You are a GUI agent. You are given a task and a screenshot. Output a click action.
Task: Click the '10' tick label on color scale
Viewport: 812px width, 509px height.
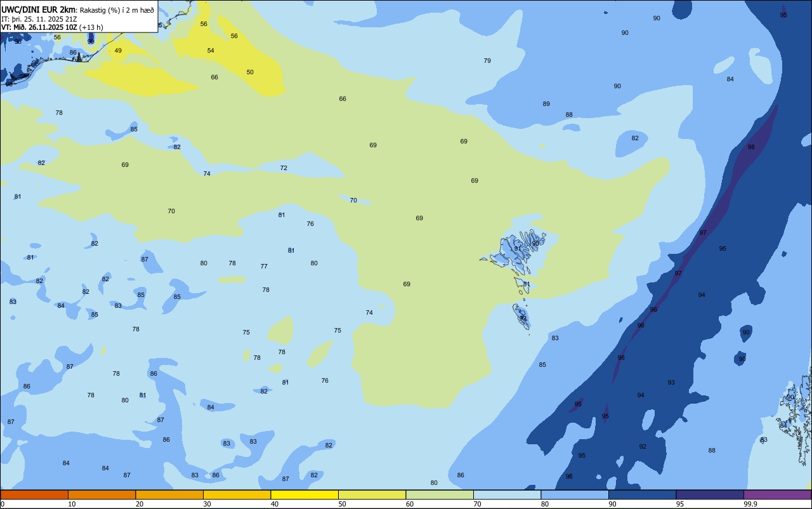(72, 504)
